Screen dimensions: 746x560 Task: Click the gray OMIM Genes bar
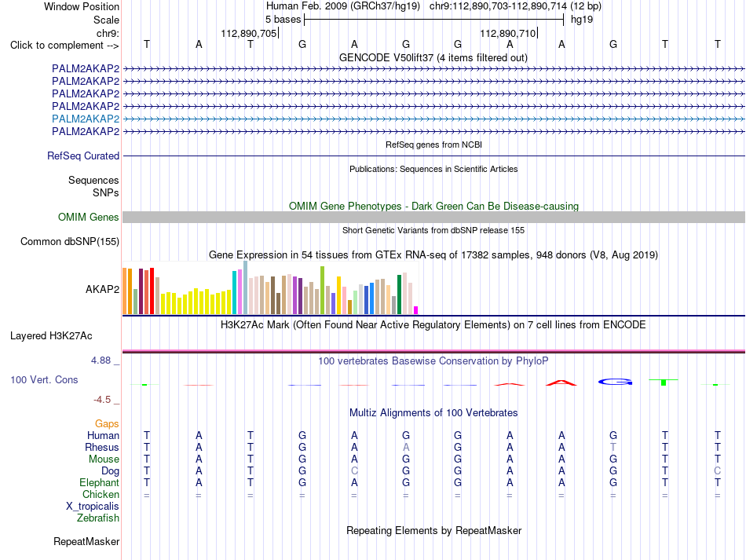pos(433,217)
